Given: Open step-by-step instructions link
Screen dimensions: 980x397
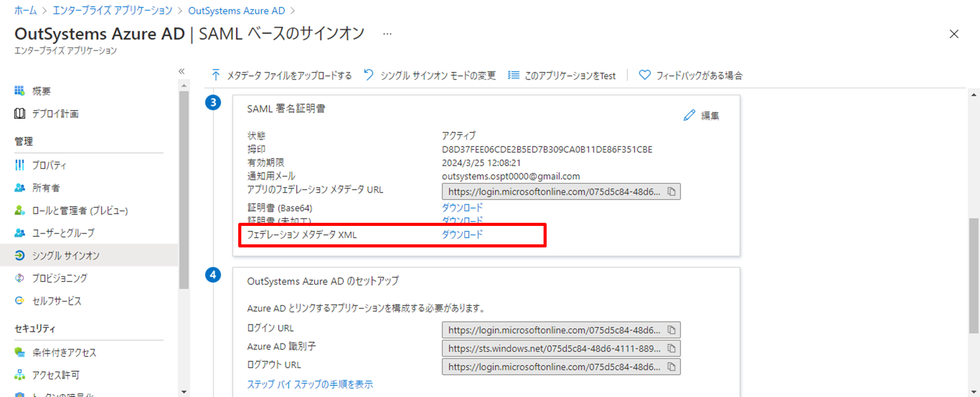Looking at the screenshot, I should 310,384.
